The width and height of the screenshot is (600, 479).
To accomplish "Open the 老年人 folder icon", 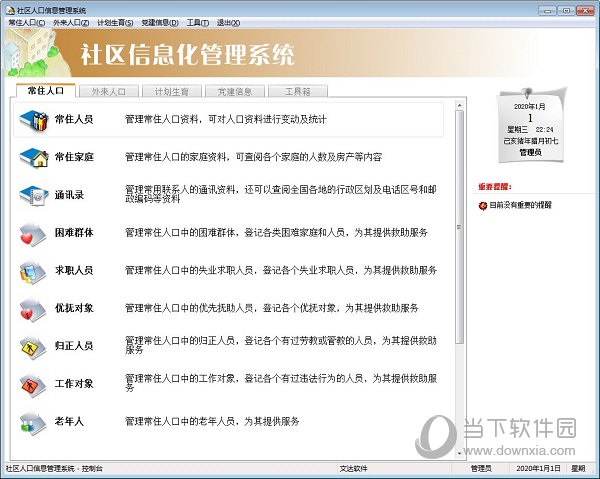I will [x=33, y=422].
